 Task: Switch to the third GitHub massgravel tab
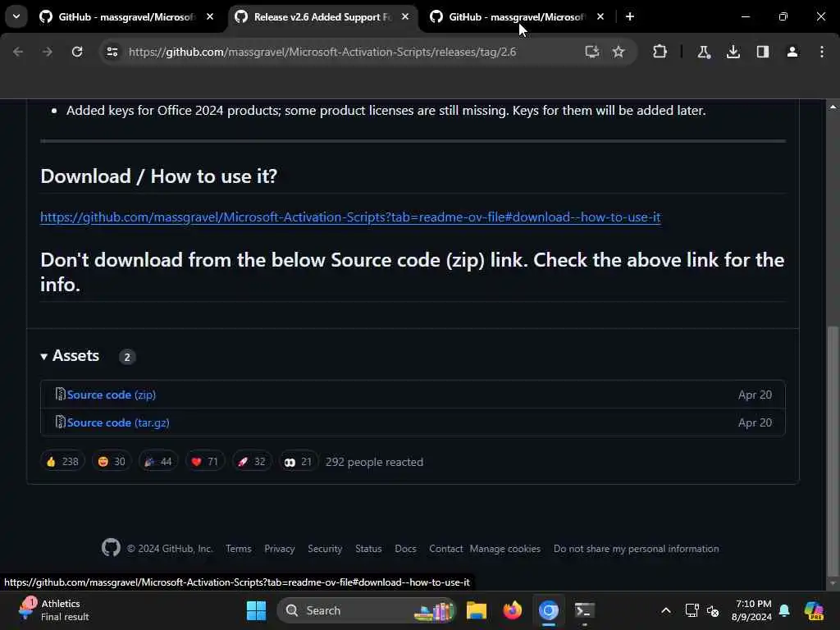pos(518,17)
